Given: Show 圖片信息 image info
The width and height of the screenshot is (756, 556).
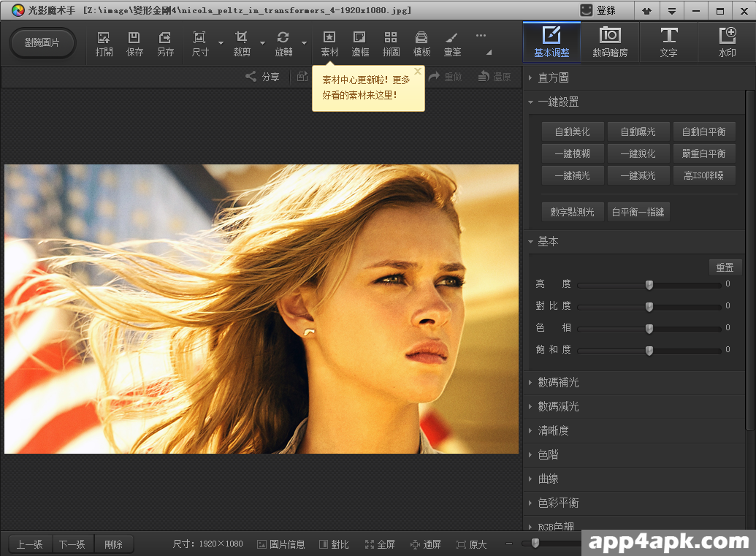Looking at the screenshot, I should click(x=281, y=544).
